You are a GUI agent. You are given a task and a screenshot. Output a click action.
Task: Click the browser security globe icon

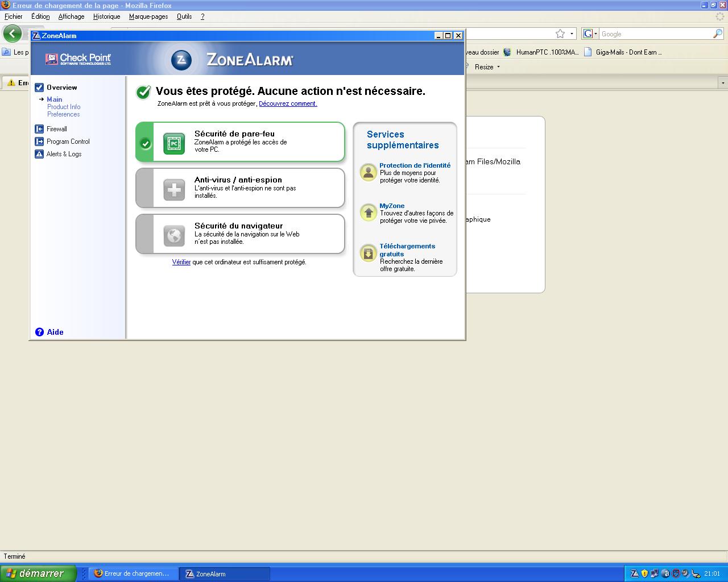pyautogui.click(x=174, y=235)
